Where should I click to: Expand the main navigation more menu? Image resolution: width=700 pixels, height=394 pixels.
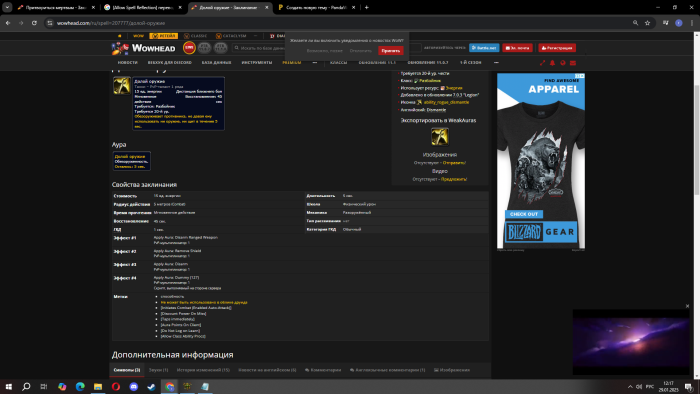tap(315, 62)
